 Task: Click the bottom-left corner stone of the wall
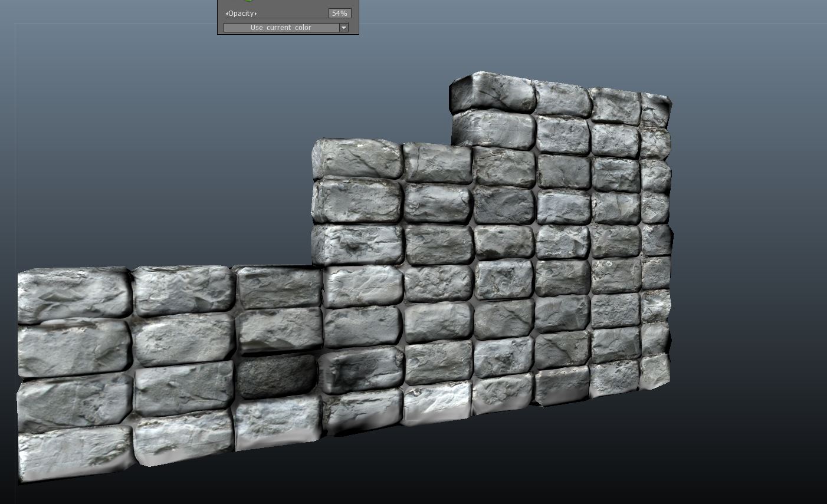74,454
